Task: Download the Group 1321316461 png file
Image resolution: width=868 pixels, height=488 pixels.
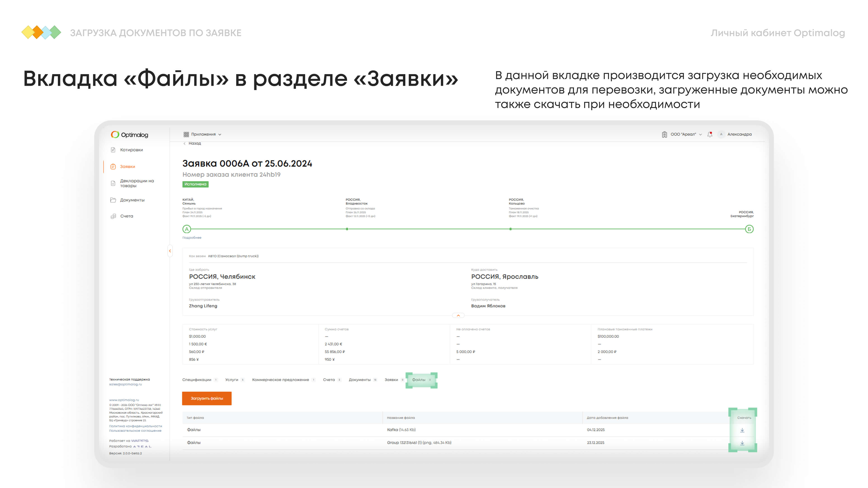Action: coord(742,443)
